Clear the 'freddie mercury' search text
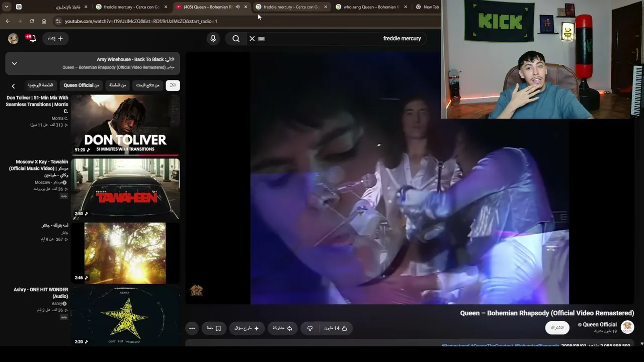 click(x=252, y=39)
